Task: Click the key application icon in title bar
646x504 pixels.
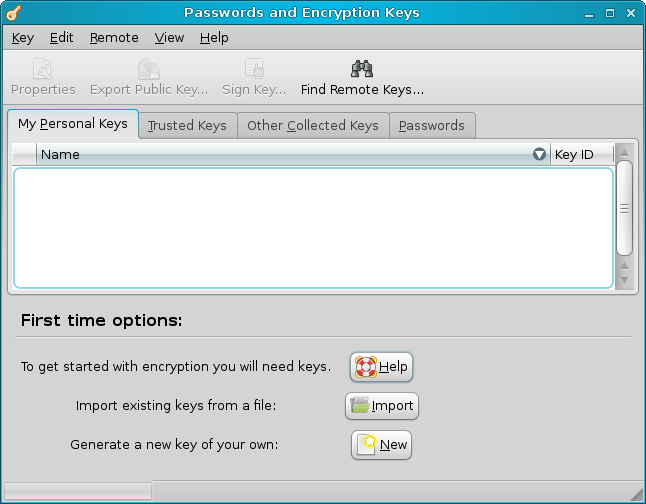Action: coord(14,13)
